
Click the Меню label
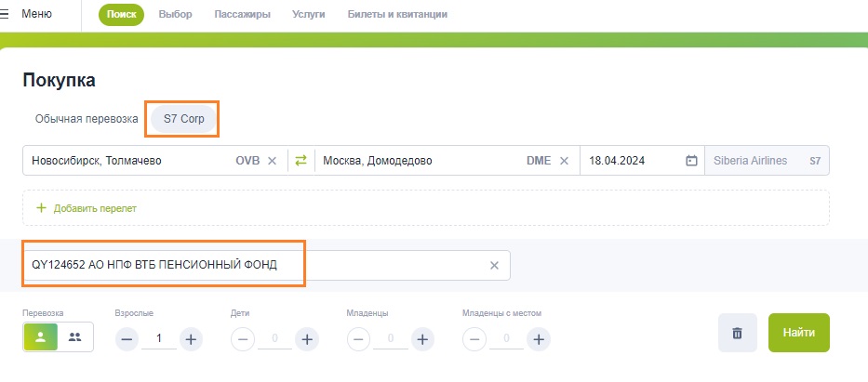pyautogui.click(x=36, y=14)
